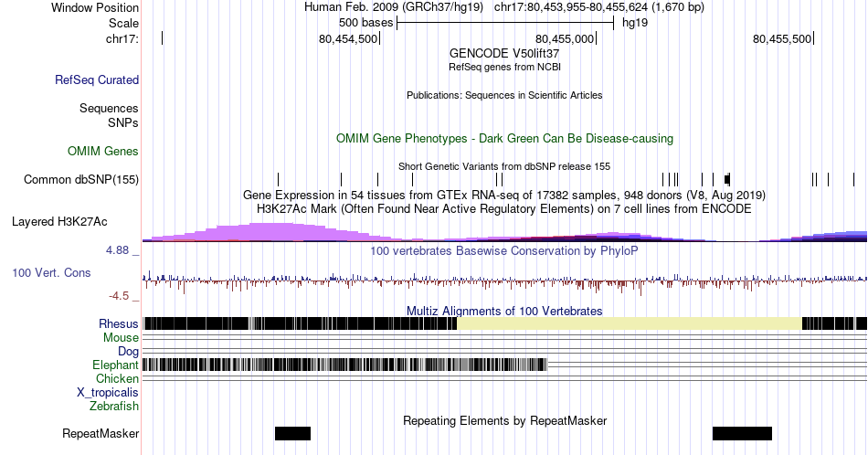This screenshot has width=868, height=455.
Task: Click the RefSeq genes from NCBI title
Action: (x=504, y=67)
